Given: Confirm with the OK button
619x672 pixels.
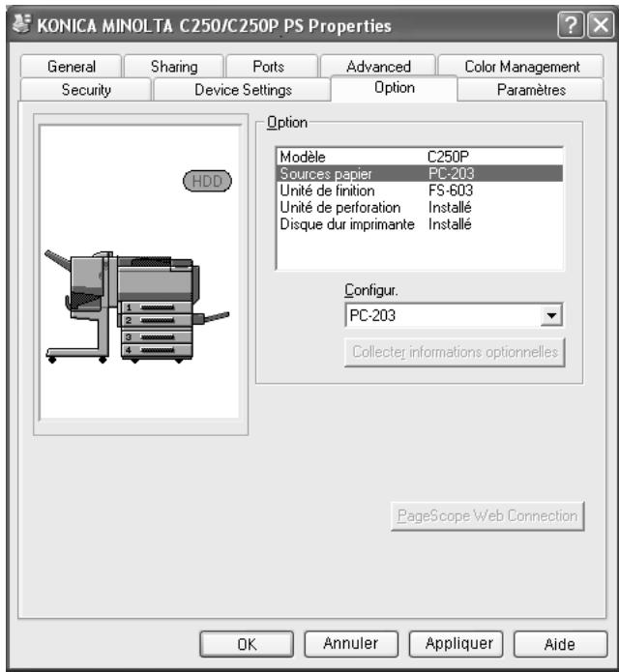Looking at the screenshot, I should point(247,644).
